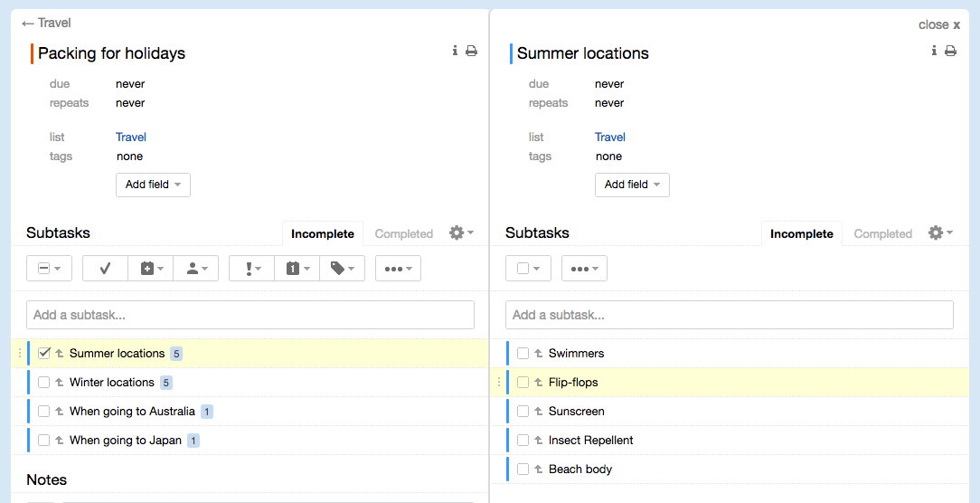
Task: Click drag handle dots on Flip-flops row
Action: tap(499, 383)
